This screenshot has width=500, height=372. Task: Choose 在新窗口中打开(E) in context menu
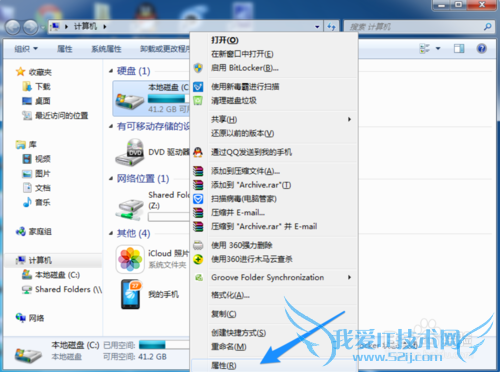click(x=274, y=54)
